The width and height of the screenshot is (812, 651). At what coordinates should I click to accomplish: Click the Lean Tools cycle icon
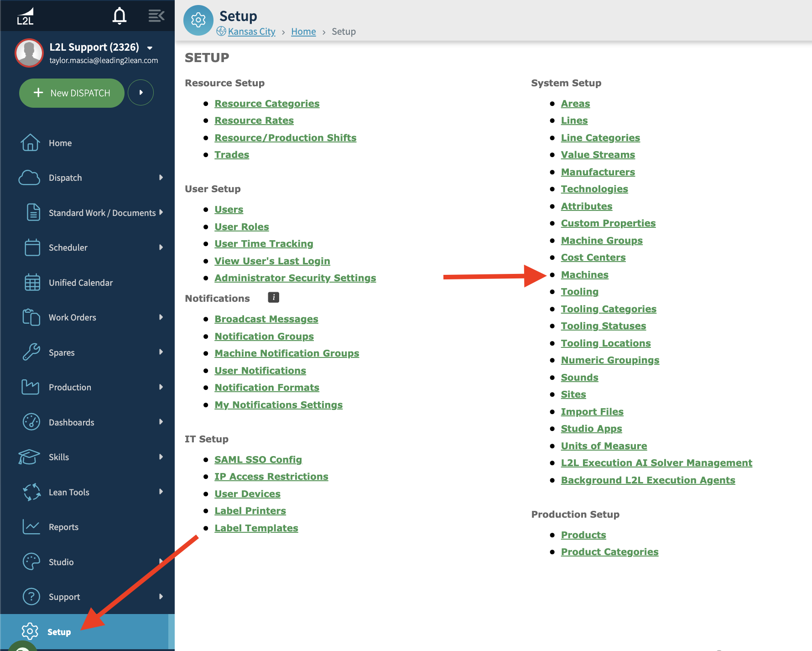click(32, 492)
